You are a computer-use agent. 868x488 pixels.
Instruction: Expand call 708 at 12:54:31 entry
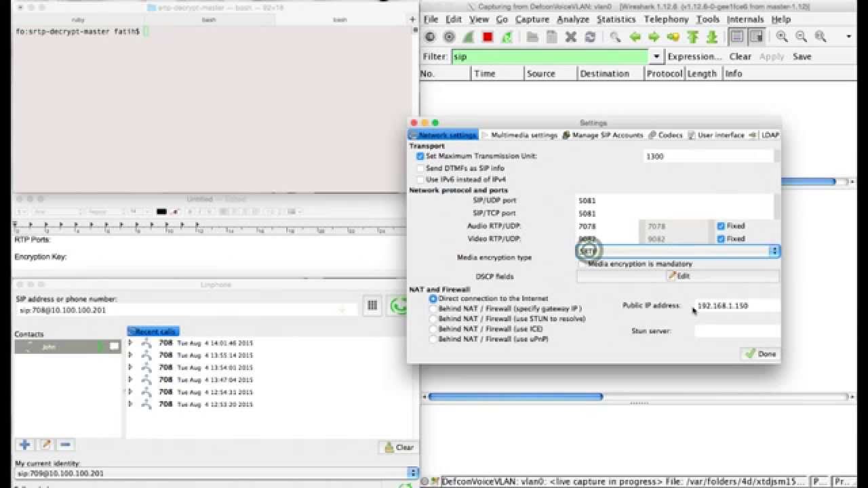click(130, 392)
